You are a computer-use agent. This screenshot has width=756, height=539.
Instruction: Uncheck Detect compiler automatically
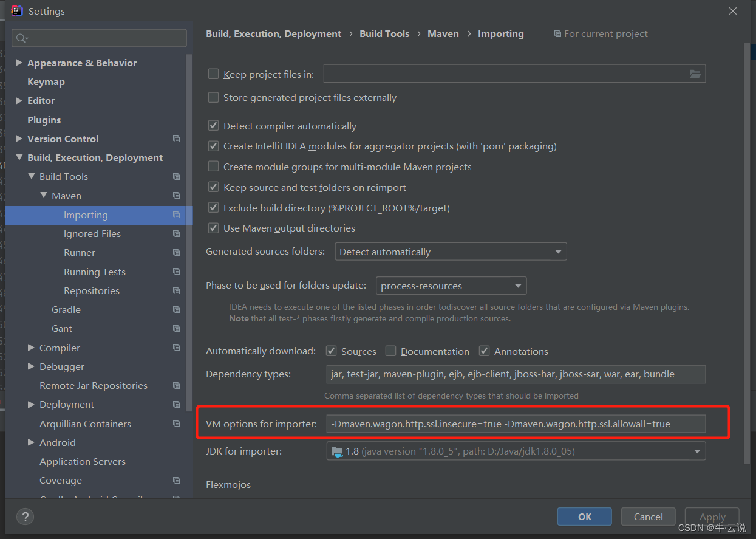coord(213,126)
